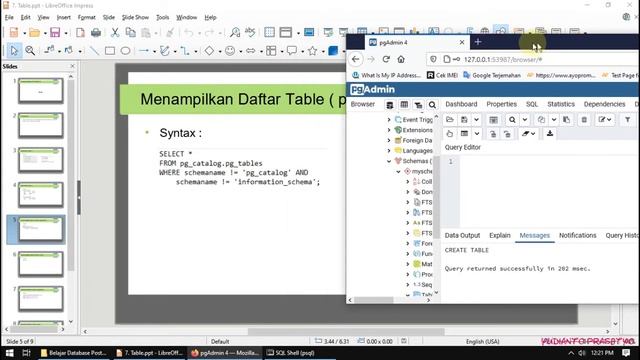Open the Edit dropdown in query toolbar

[605, 120]
